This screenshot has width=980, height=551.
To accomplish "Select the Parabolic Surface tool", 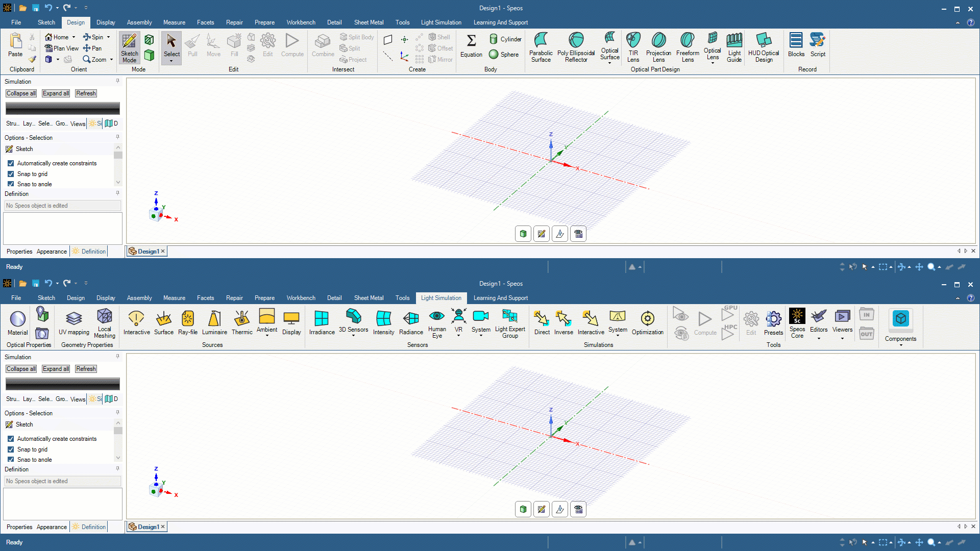I will pyautogui.click(x=541, y=47).
